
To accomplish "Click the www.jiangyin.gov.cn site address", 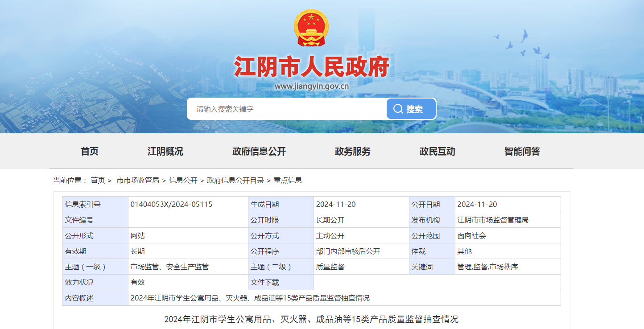I will click(x=312, y=86).
